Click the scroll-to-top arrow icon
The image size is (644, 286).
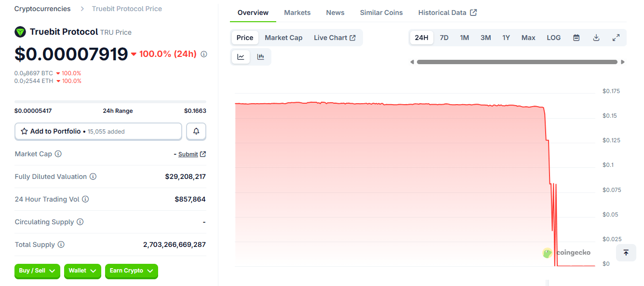(x=626, y=252)
